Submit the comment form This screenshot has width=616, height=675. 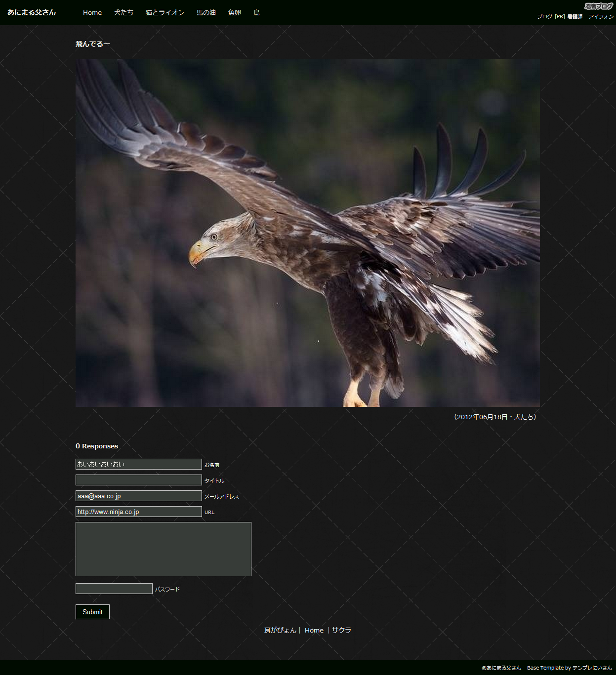coord(92,612)
